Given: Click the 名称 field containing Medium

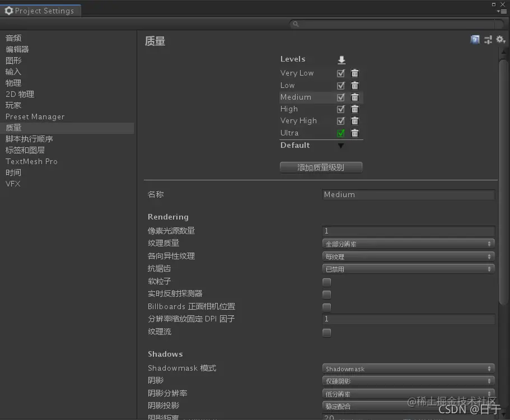Looking at the screenshot, I should click(409, 194).
